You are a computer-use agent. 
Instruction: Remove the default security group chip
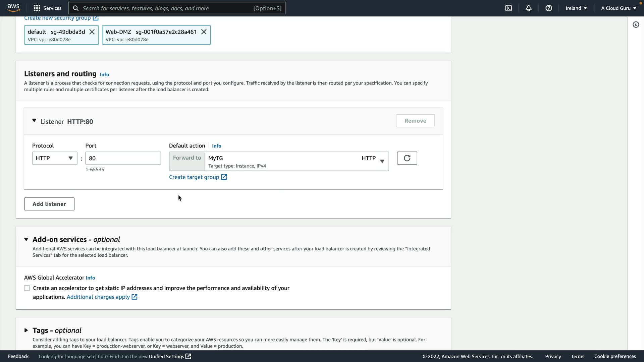(92, 32)
